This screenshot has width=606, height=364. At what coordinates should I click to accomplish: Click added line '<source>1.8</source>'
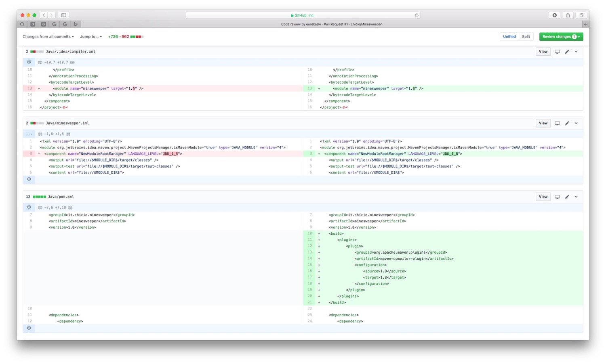443,271
